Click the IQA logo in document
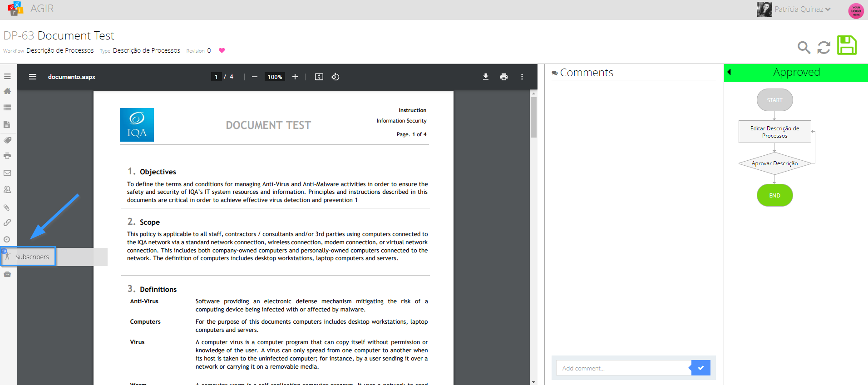The image size is (868, 385). pos(137,125)
